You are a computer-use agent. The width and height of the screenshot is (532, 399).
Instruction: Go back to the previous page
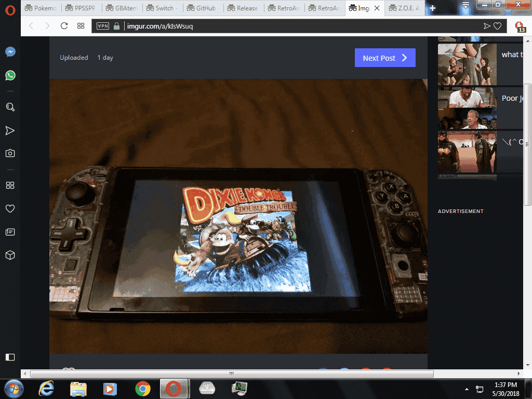pyautogui.click(x=31, y=26)
